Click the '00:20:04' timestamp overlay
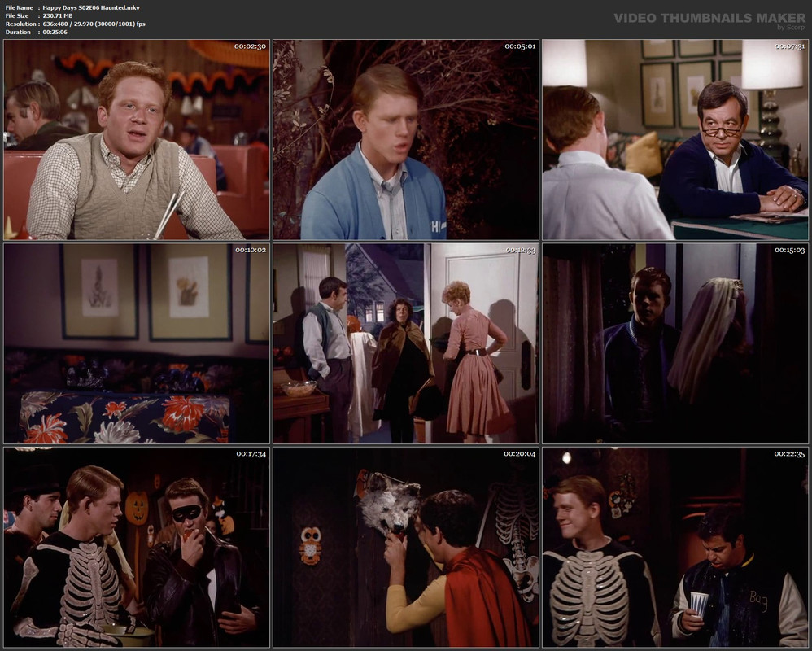This screenshot has height=651, width=812. coord(519,454)
